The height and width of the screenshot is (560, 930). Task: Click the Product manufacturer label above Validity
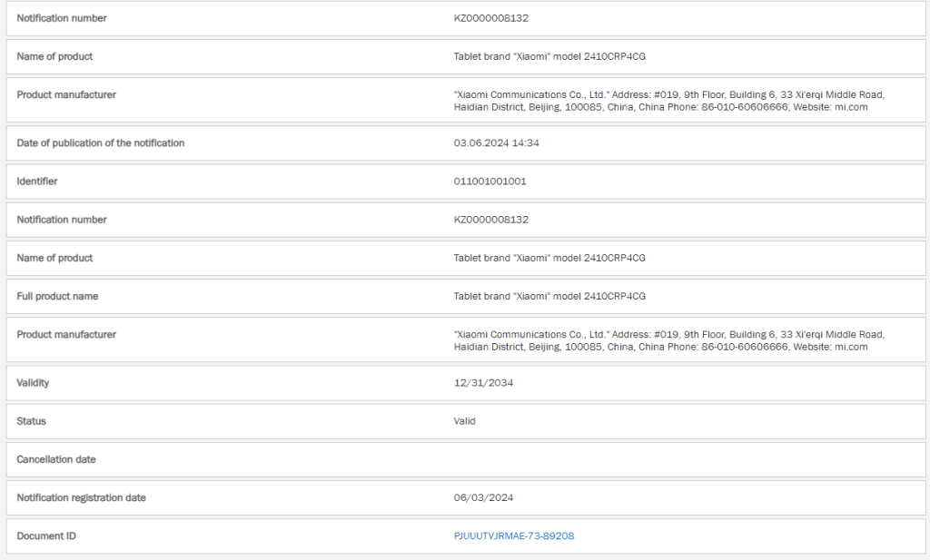[x=66, y=334]
